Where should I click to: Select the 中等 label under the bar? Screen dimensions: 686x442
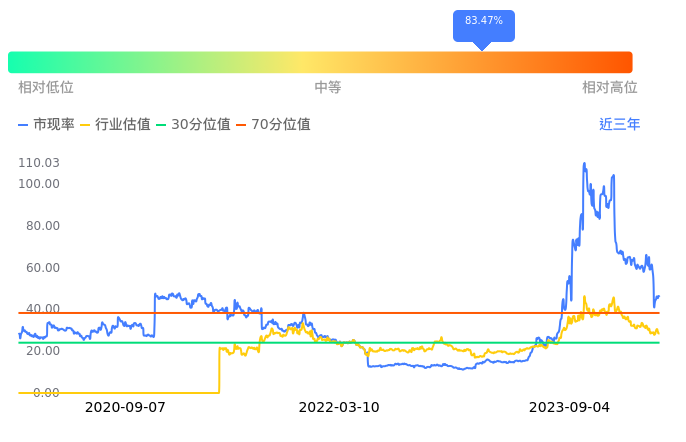point(328,88)
